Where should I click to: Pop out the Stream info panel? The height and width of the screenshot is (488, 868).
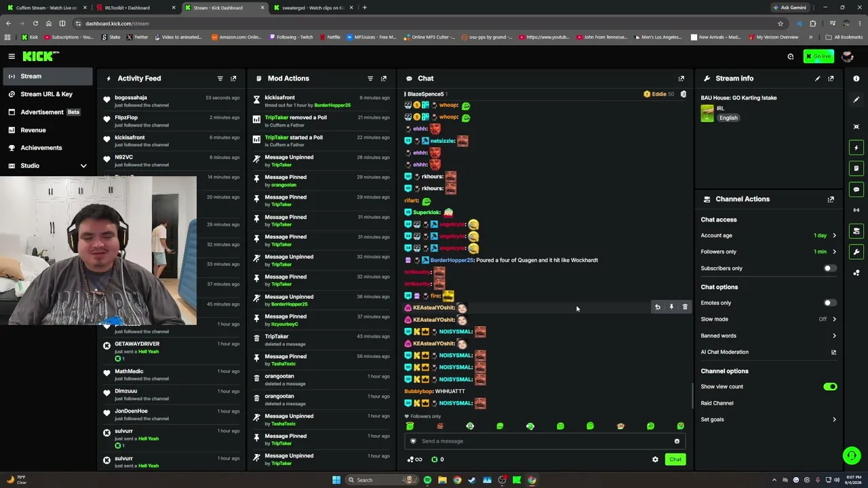tap(831, 79)
